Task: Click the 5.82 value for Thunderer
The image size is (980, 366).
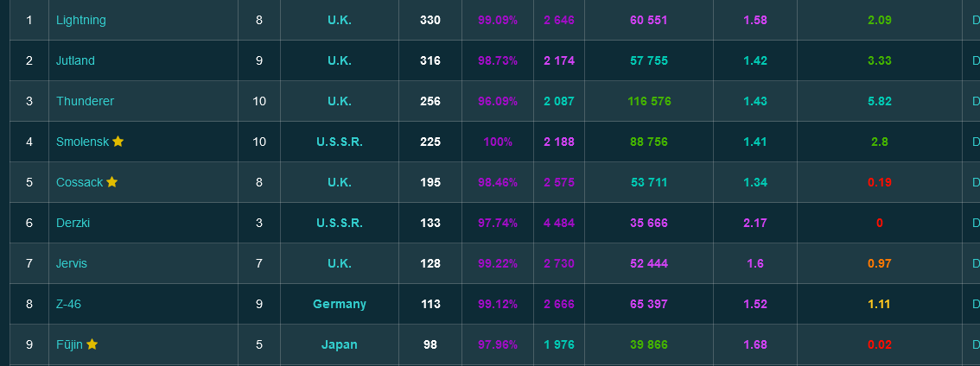Action: coord(880,101)
